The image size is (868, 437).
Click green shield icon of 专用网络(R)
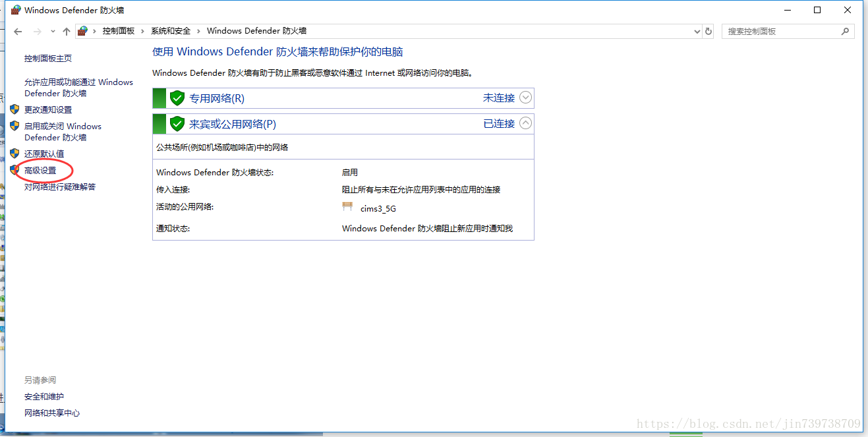[177, 98]
